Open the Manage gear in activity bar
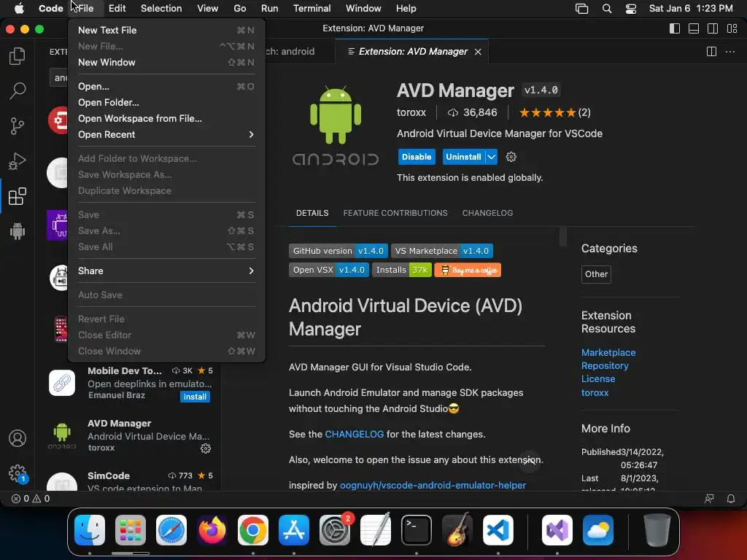747x560 pixels. coord(18,473)
